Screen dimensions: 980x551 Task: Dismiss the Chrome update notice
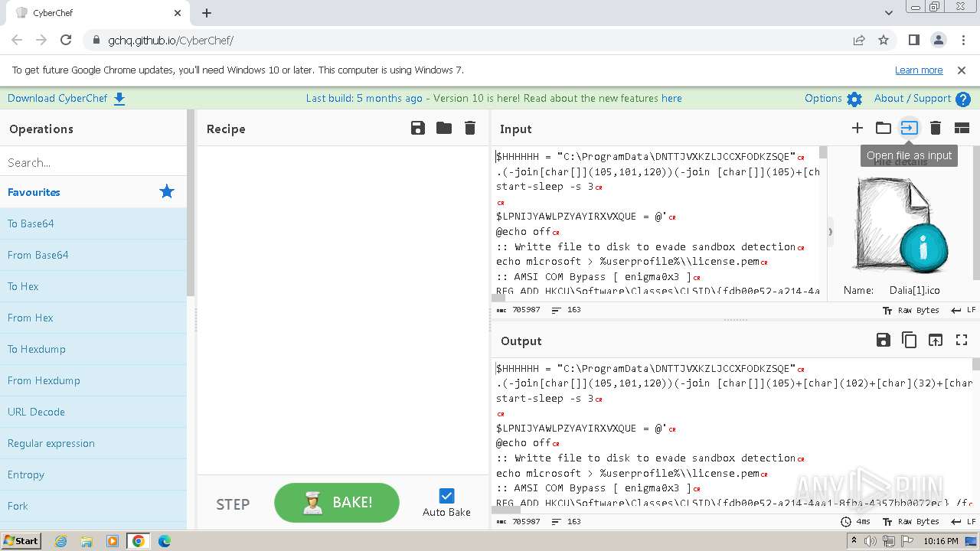click(962, 70)
